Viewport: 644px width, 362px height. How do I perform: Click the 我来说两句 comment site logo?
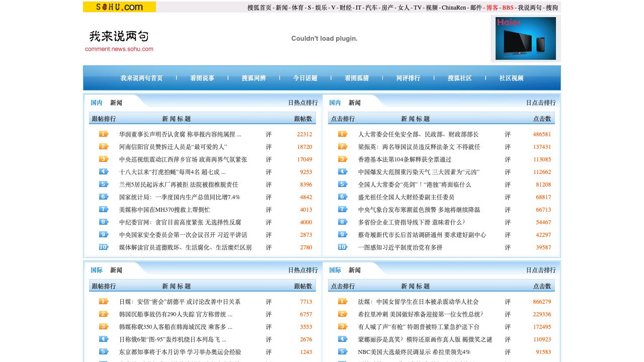pos(119,40)
